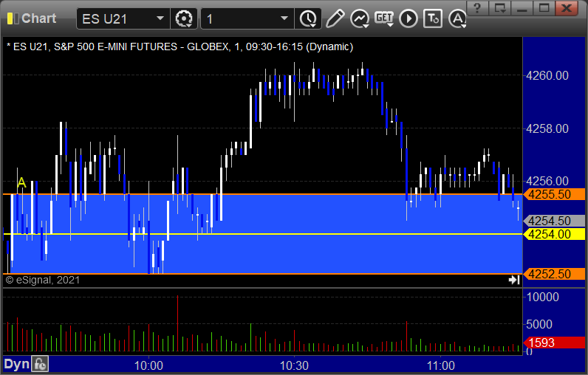Screen dimensions: 588x375
Task: Open the window link dropdown button
Action: [500, 8]
